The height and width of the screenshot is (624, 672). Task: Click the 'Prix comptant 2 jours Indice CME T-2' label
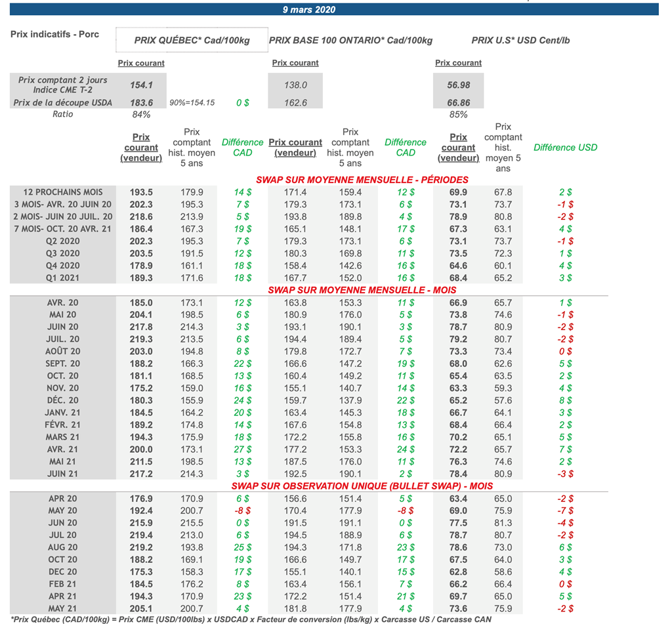click(x=63, y=85)
